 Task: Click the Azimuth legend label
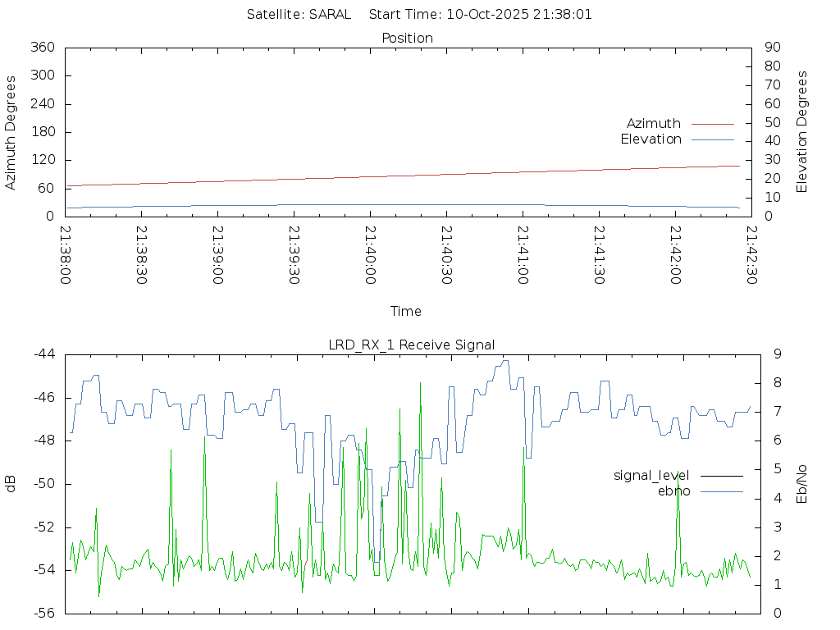tap(653, 124)
